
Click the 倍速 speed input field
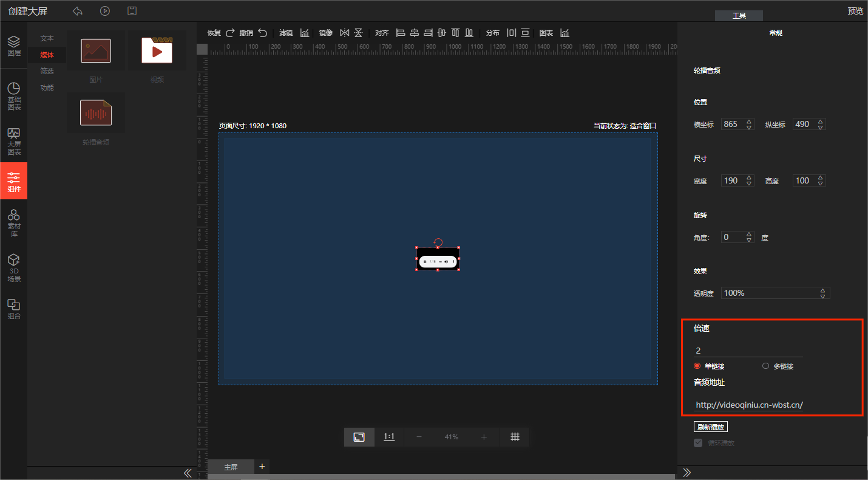(x=748, y=351)
